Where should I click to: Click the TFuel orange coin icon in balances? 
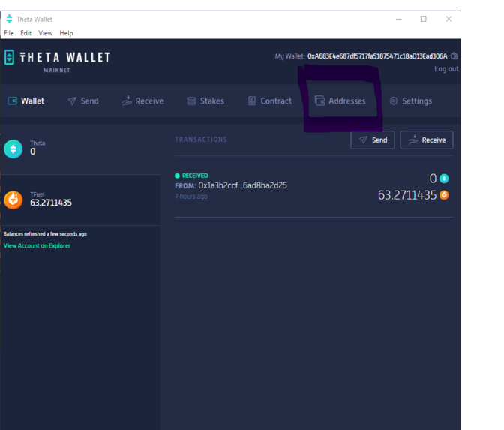(x=13, y=200)
